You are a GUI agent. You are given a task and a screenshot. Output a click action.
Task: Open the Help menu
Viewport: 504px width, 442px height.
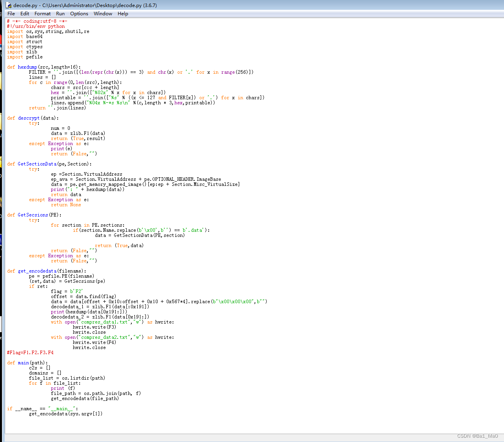point(123,14)
